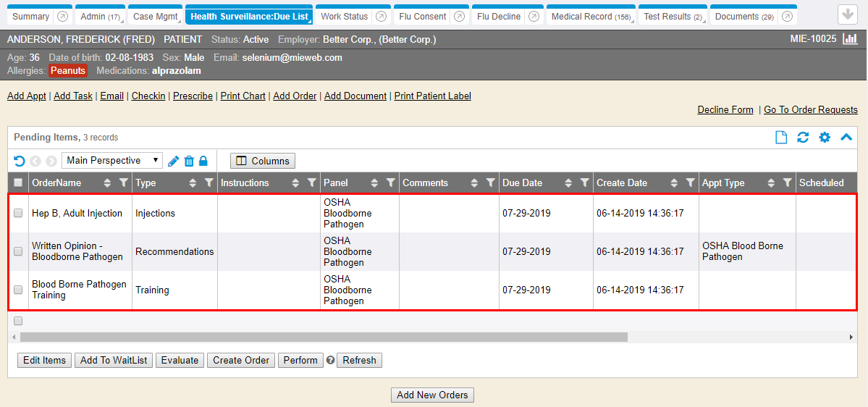
Task: Click the undo reset icon left of perspective
Action: 19,161
